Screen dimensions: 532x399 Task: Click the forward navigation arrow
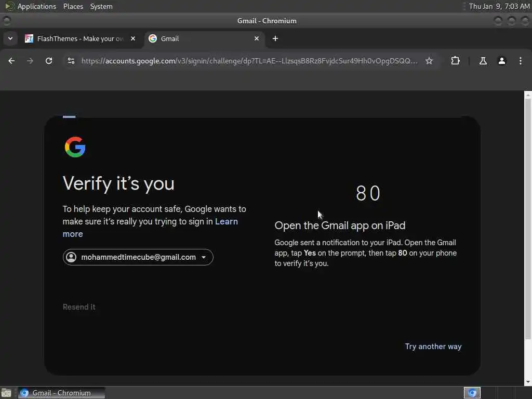[x=30, y=61]
